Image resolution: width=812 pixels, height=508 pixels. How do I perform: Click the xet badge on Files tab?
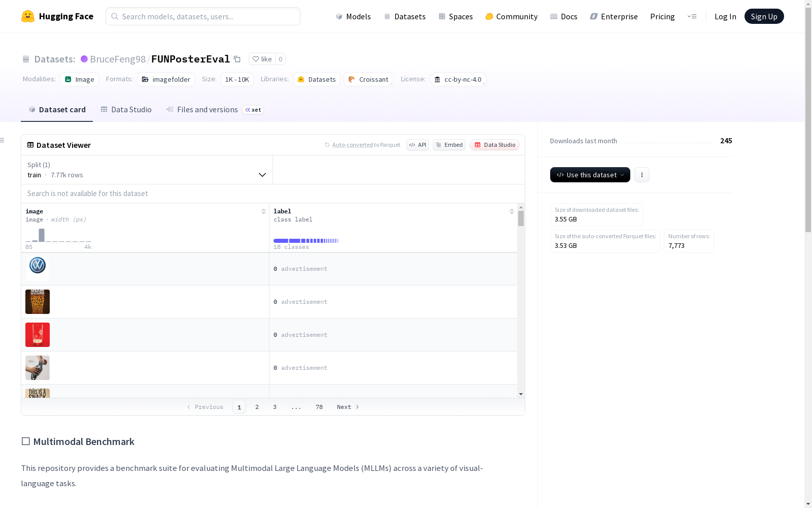pyautogui.click(x=253, y=110)
